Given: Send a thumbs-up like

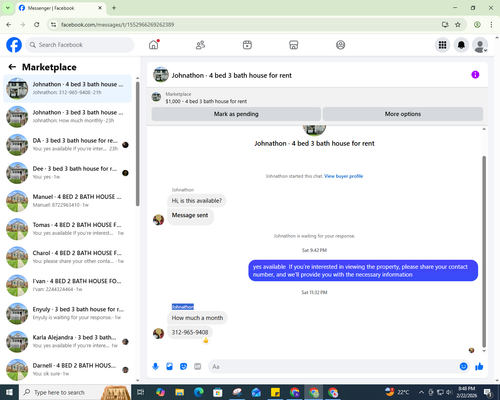Looking at the screenshot, I should tap(479, 366).
